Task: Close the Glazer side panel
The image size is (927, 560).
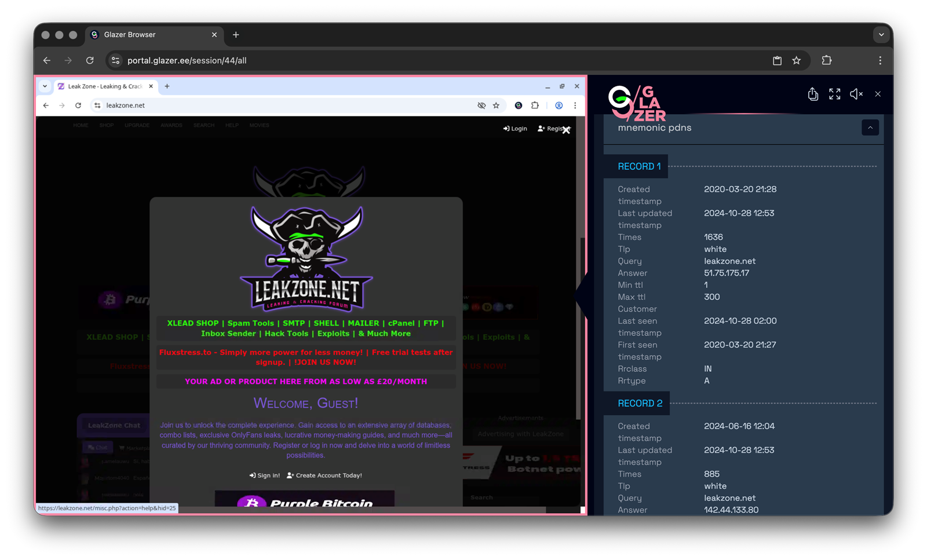Action: 878,94
